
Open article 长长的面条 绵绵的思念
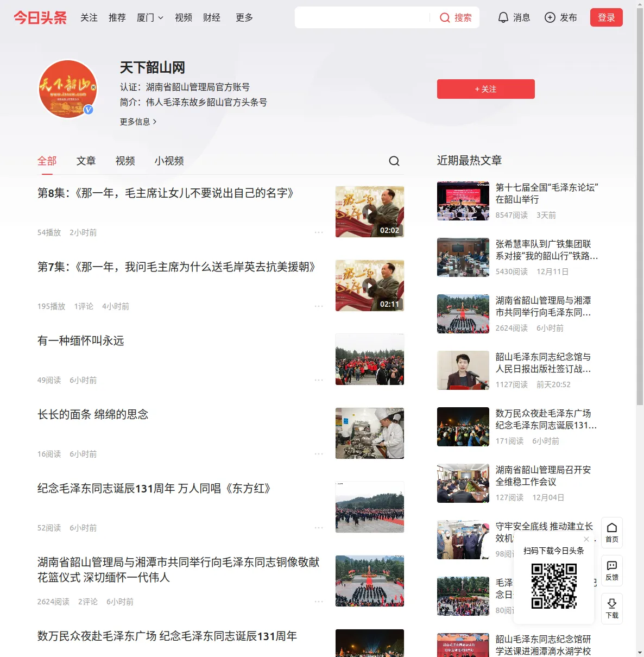click(93, 415)
